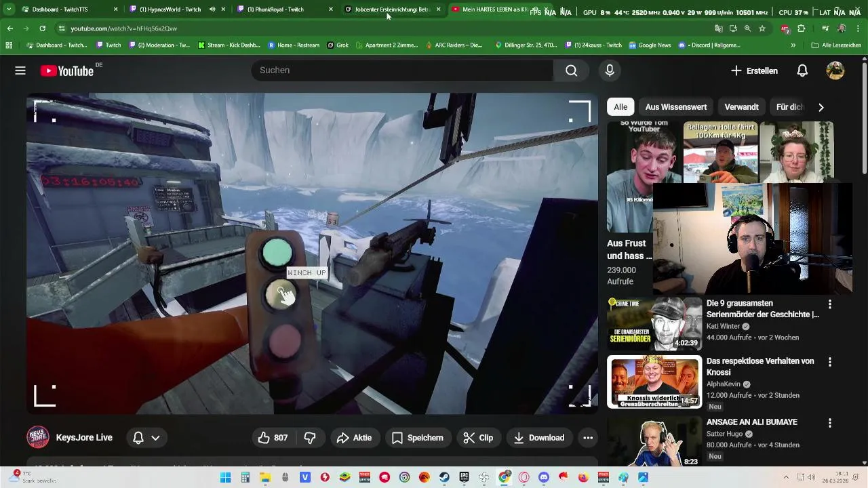Dislike the video
This screenshot has height=488, width=868.
coord(310,438)
